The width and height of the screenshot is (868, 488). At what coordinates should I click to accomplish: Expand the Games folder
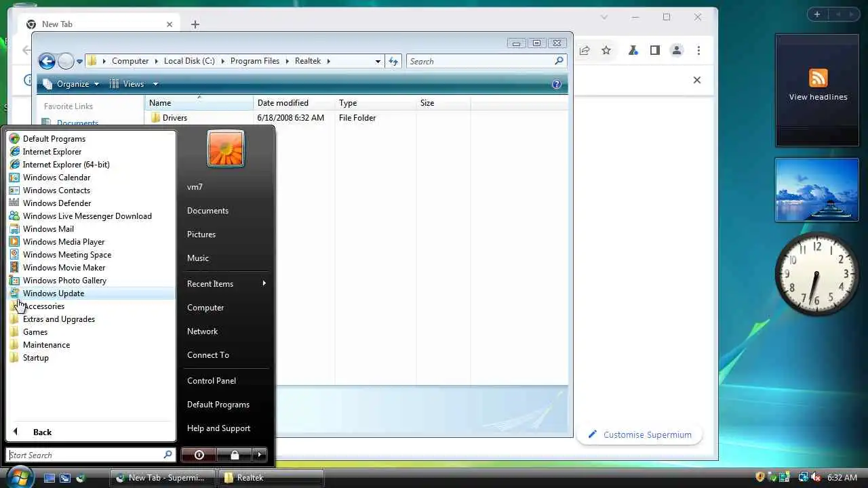pyautogui.click(x=91, y=332)
